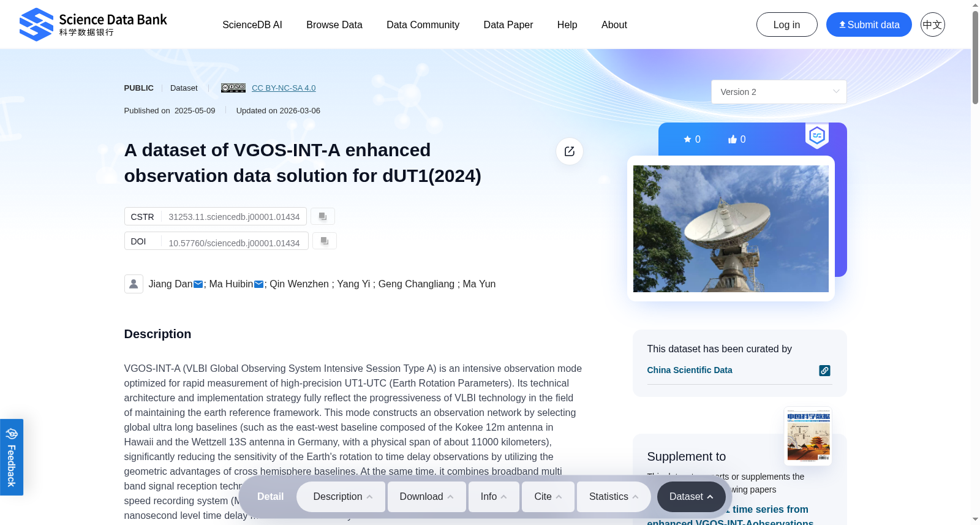The width and height of the screenshot is (980, 525).
Task: Expand the Description section menu
Action: click(x=341, y=497)
